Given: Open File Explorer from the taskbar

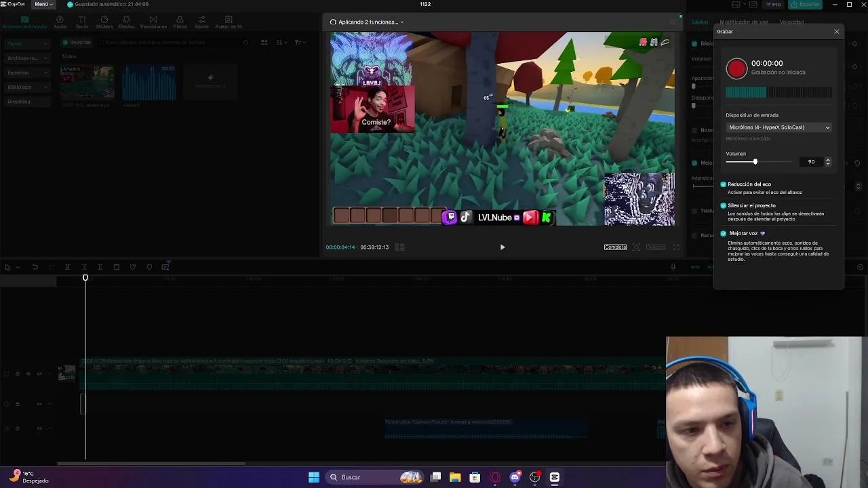Looking at the screenshot, I should click(455, 477).
